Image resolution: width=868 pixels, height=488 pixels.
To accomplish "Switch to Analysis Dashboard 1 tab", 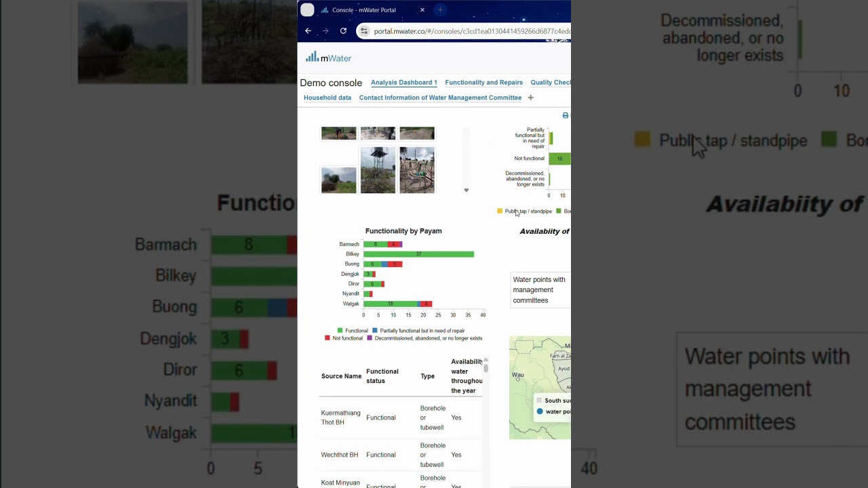I will [x=404, y=83].
